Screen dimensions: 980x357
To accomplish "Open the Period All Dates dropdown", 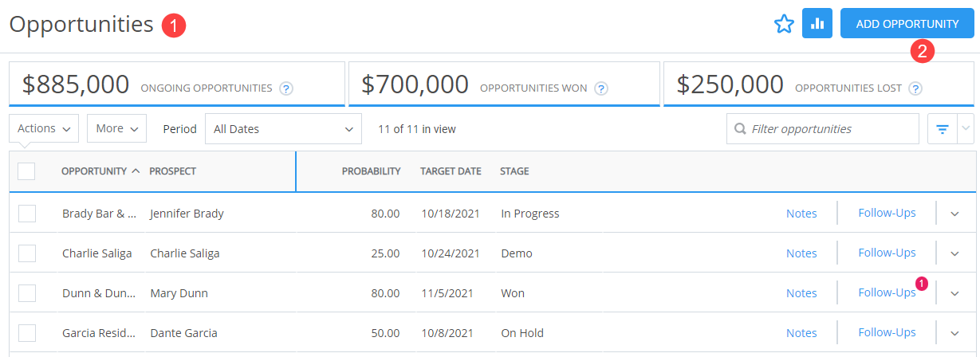I will tap(284, 129).
